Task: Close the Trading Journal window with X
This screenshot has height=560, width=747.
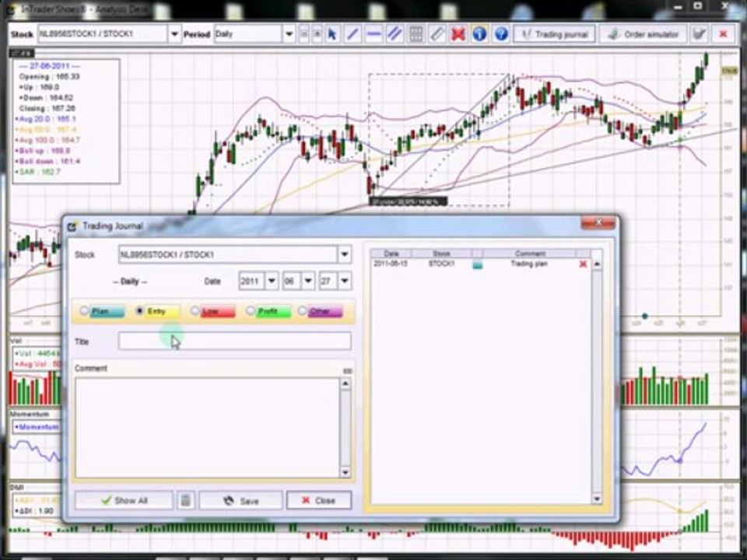Action: click(598, 222)
